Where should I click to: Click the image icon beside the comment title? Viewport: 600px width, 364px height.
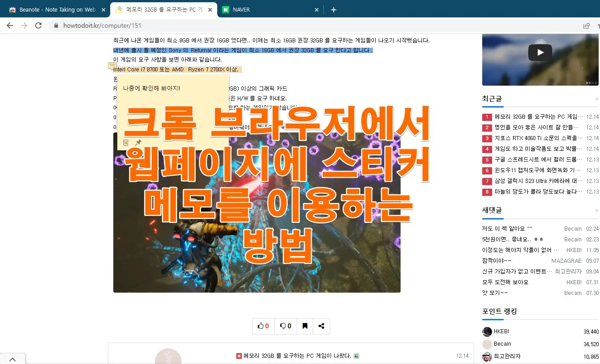tap(356, 356)
